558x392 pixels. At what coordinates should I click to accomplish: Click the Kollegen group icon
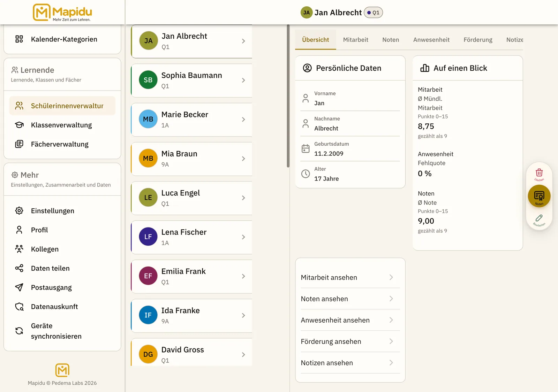(19, 249)
